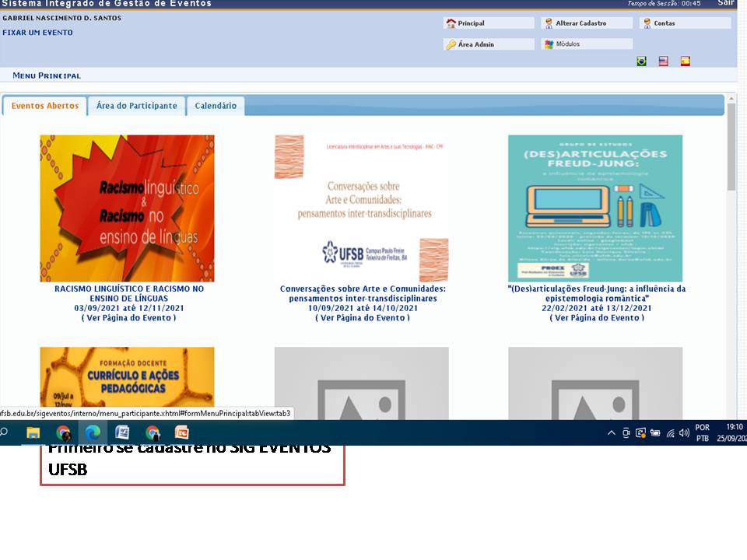The image size is (747, 560).
Task: Click placeholder image in right bottom card
Action: click(x=595, y=383)
